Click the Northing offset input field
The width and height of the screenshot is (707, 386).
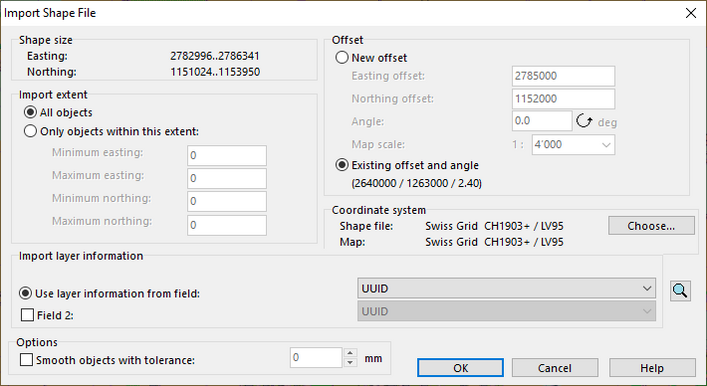click(563, 99)
